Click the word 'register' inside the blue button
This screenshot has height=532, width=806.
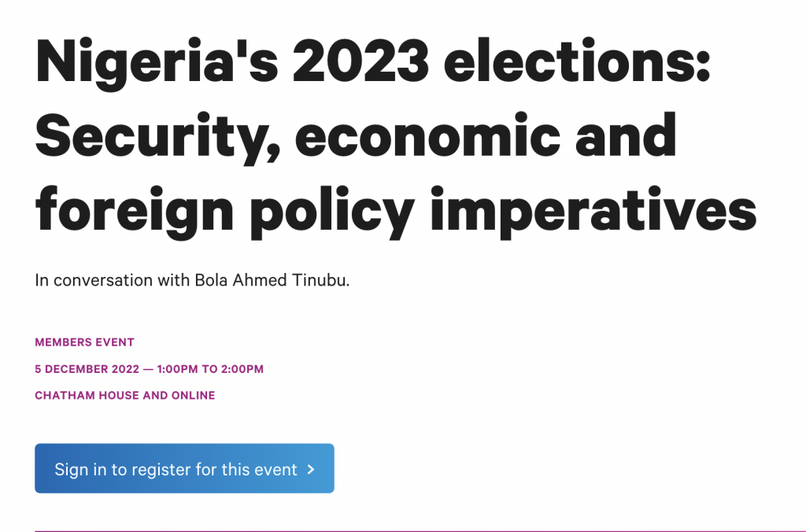161,470
